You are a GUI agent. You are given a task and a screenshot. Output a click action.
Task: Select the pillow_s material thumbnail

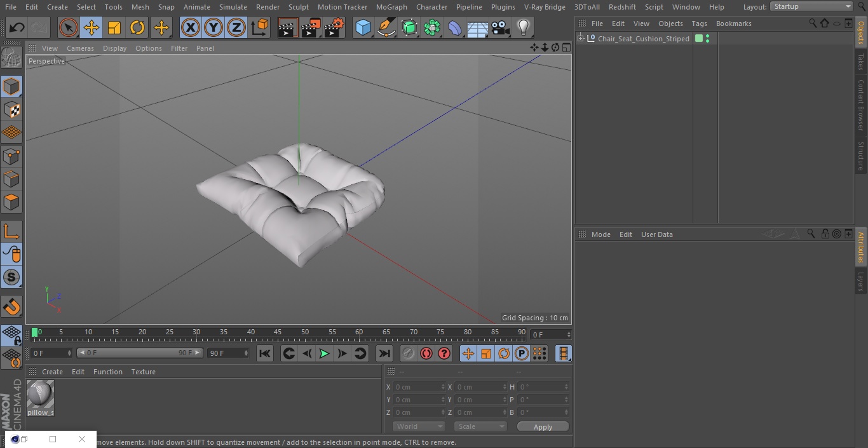click(40, 394)
